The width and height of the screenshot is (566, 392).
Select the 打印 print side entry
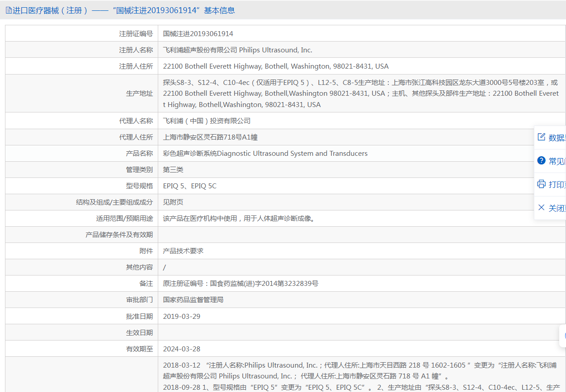pyautogui.click(x=550, y=184)
